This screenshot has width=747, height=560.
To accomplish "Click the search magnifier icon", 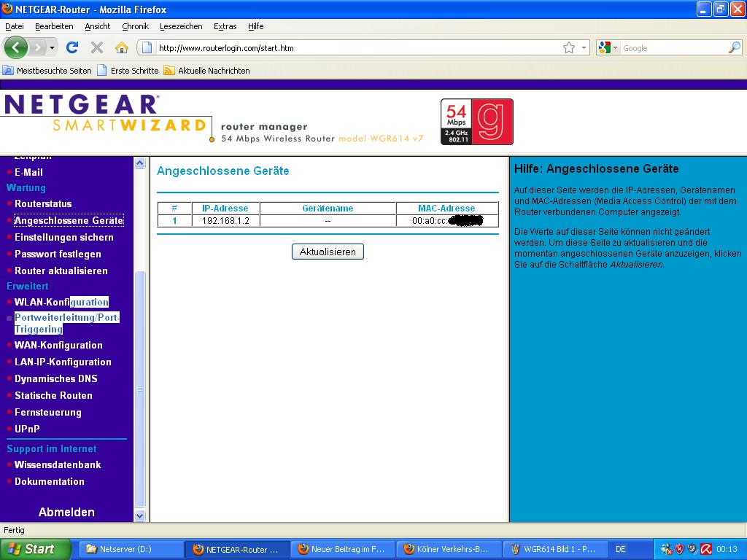I will click(735, 47).
